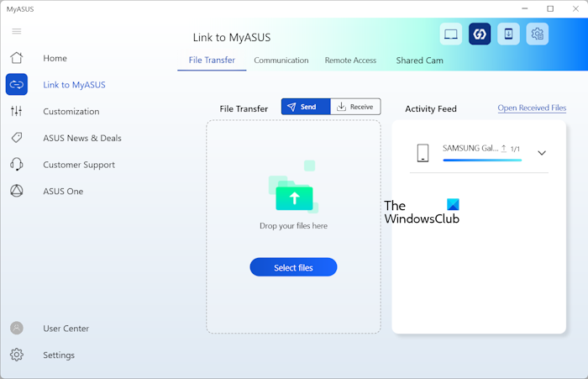This screenshot has height=379, width=588.
Task: Switch to the File Transfer tab
Action: click(x=212, y=61)
